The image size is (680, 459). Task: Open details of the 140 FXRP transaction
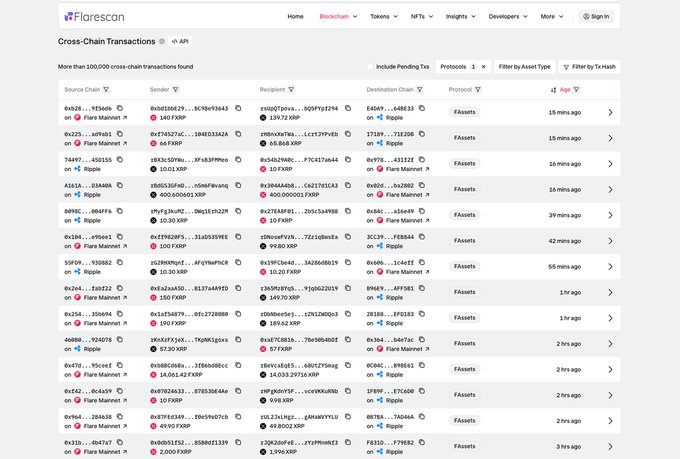pyautogui.click(x=610, y=112)
